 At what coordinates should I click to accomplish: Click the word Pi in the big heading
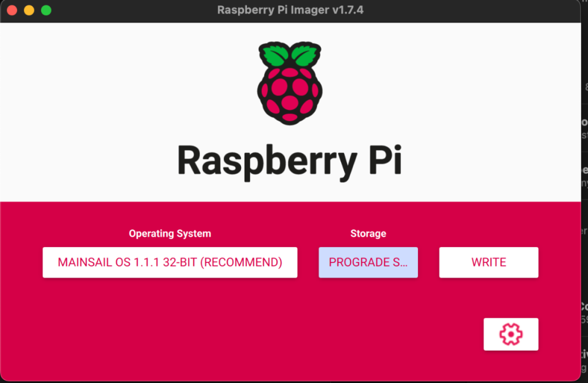(386, 160)
